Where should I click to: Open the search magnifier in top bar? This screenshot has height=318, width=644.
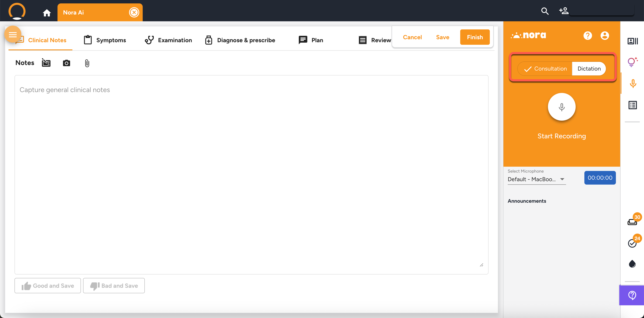coord(545,11)
